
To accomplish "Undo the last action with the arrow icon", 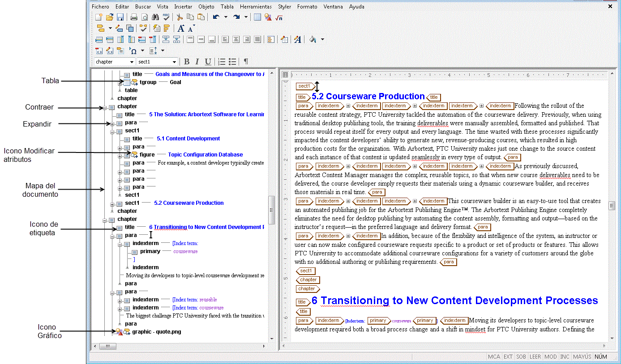I will pos(216,17).
